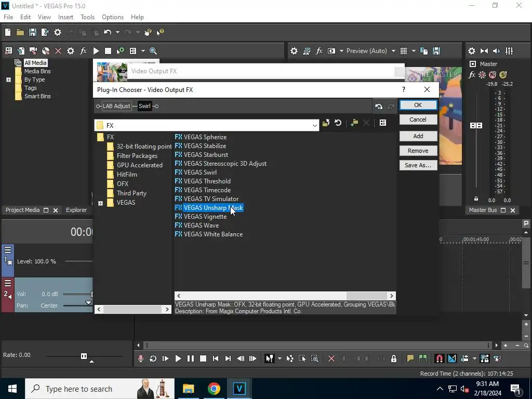This screenshot has height=399, width=532.
Task: Adjust the playback Rate slider
Action: 84,356
